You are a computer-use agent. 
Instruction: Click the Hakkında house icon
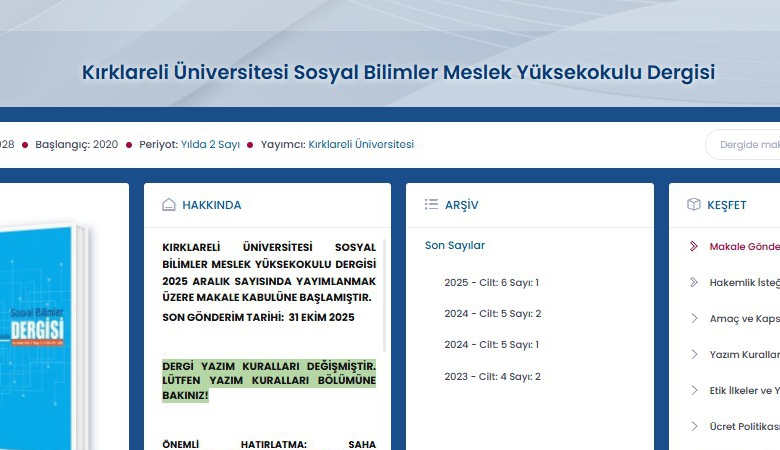tap(169, 205)
